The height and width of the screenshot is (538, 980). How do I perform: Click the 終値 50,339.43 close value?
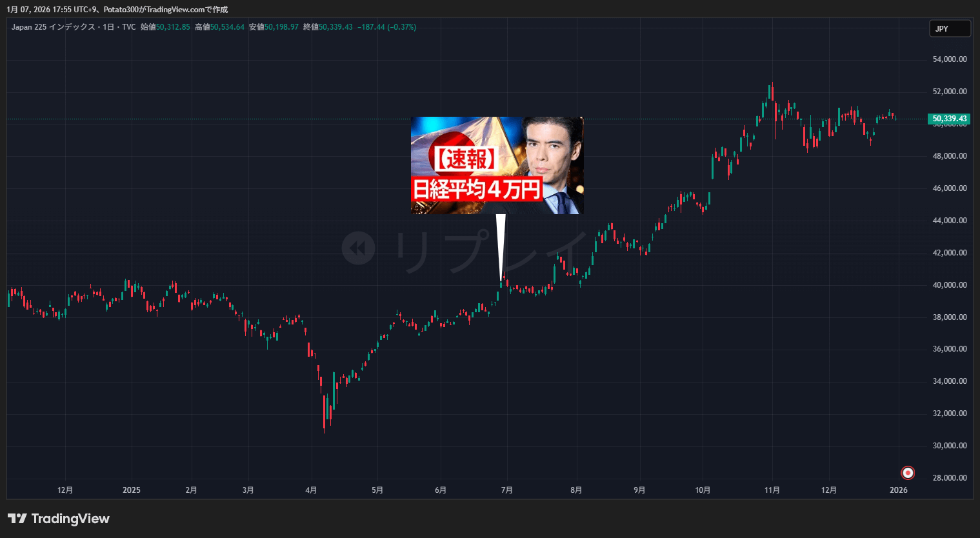pyautogui.click(x=328, y=27)
